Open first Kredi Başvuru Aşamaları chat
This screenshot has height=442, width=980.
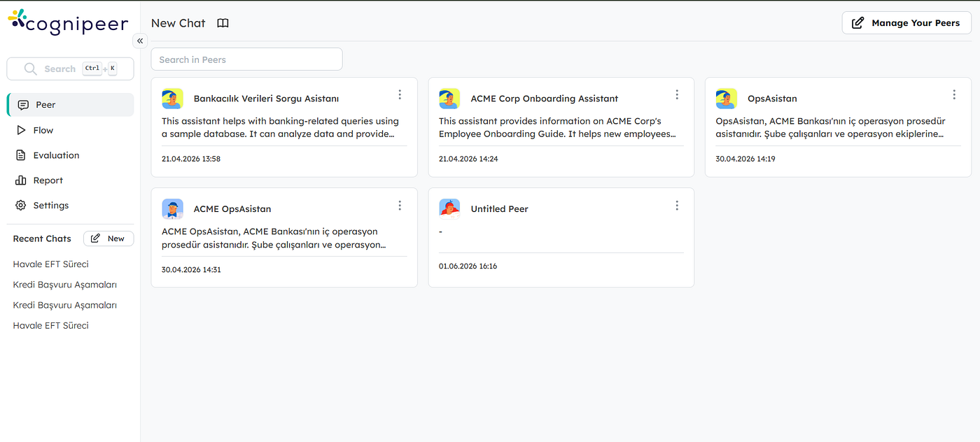[x=65, y=285]
